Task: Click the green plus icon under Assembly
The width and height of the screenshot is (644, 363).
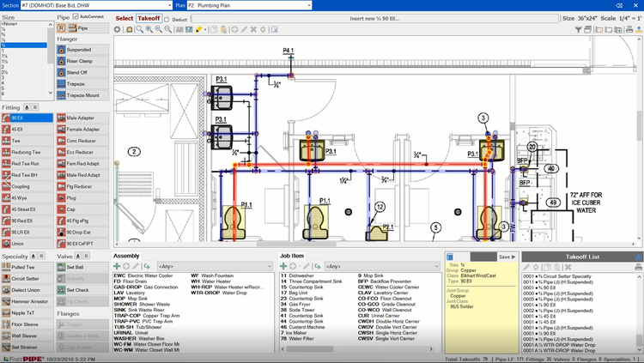Action: (x=117, y=266)
